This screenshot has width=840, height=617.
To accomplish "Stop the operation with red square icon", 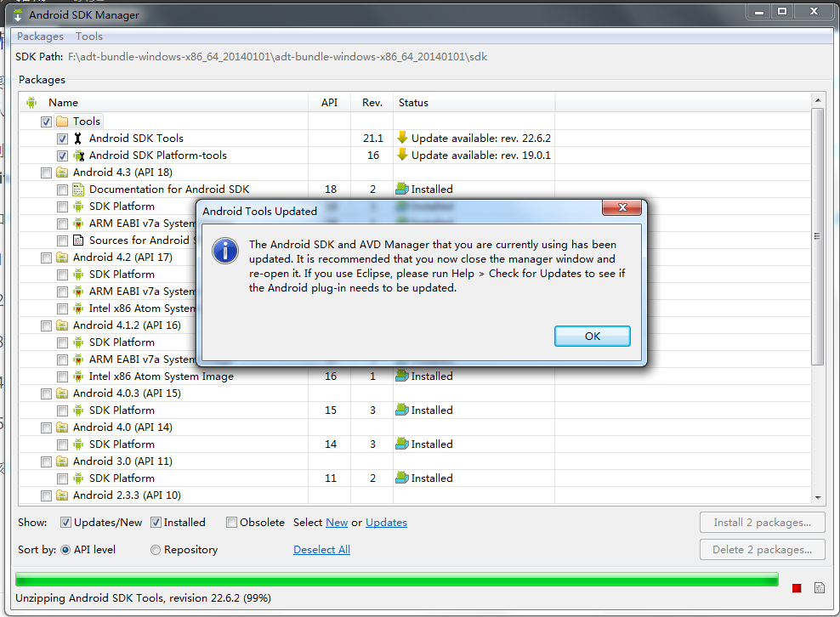I will coord(797,588).
